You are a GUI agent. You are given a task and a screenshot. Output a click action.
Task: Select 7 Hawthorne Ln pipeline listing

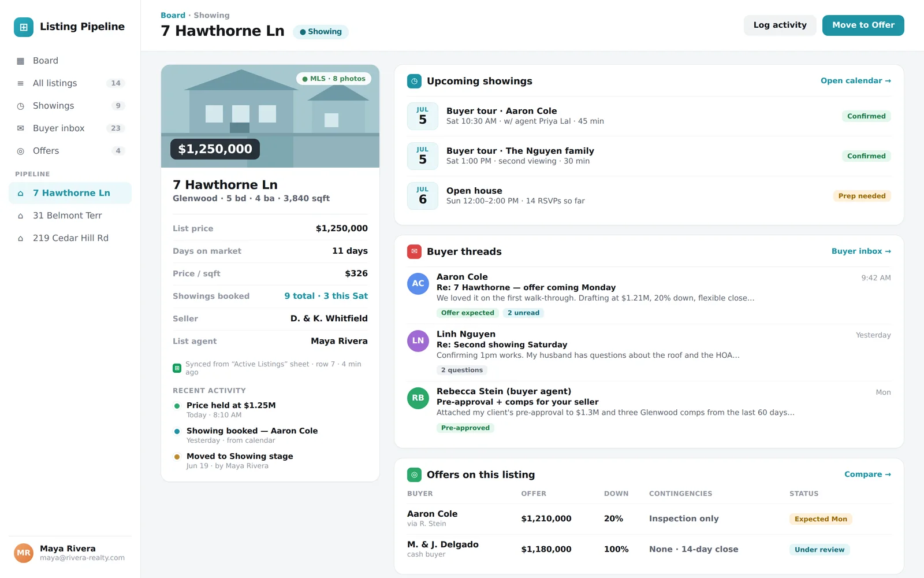pyautogui.click(x=70, y=193)
